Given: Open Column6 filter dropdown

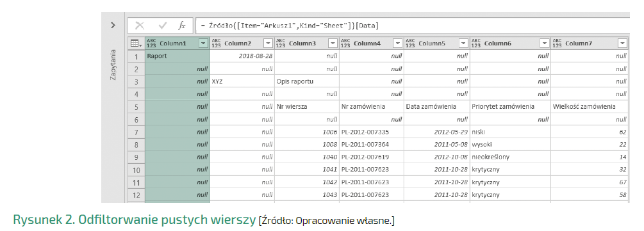Looking at the screenshot, I should (x=545, y=43).
